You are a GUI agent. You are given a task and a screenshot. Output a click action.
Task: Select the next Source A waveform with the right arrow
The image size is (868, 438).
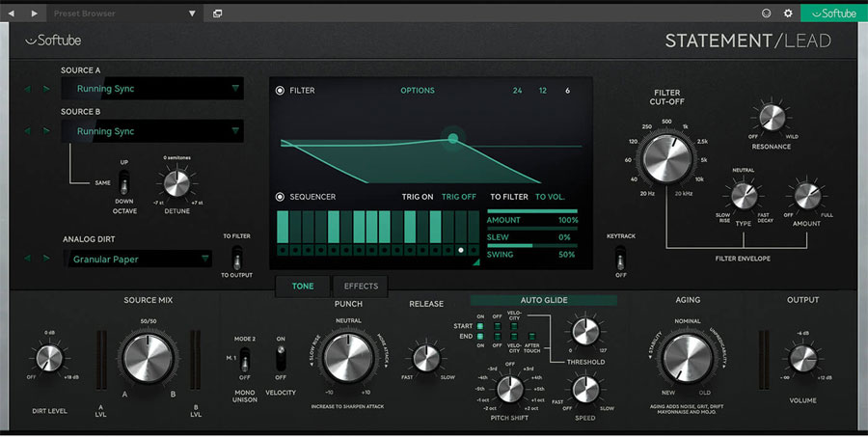[x=46, y=89]
